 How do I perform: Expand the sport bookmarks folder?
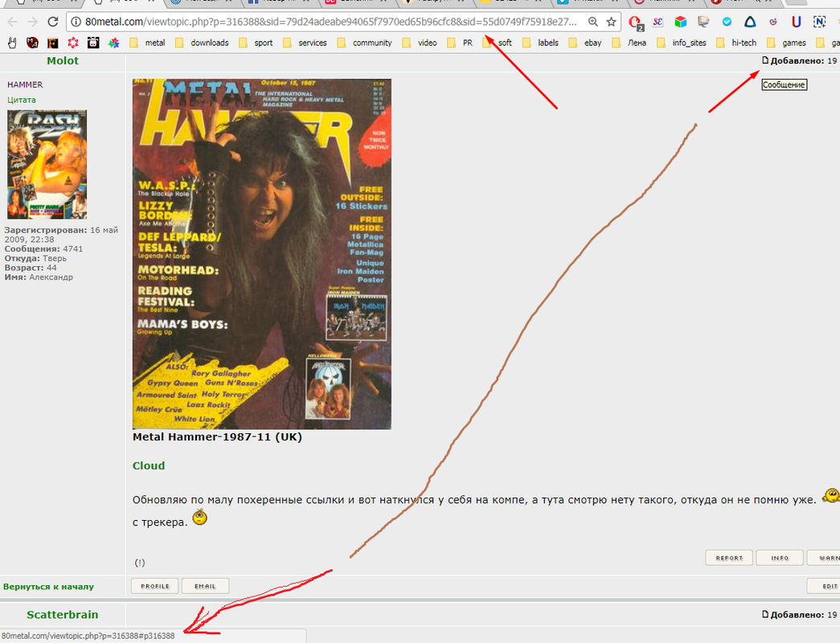click(x=256, y=43)
